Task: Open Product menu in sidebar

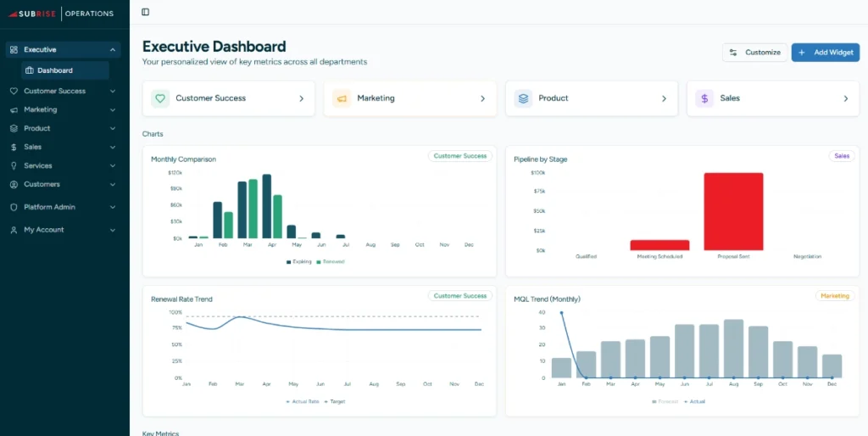Action: tap(63, 128)
